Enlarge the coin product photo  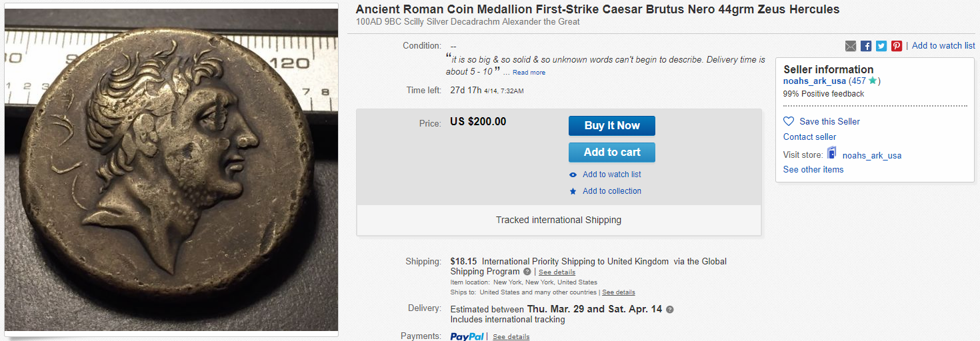[171, 170]
